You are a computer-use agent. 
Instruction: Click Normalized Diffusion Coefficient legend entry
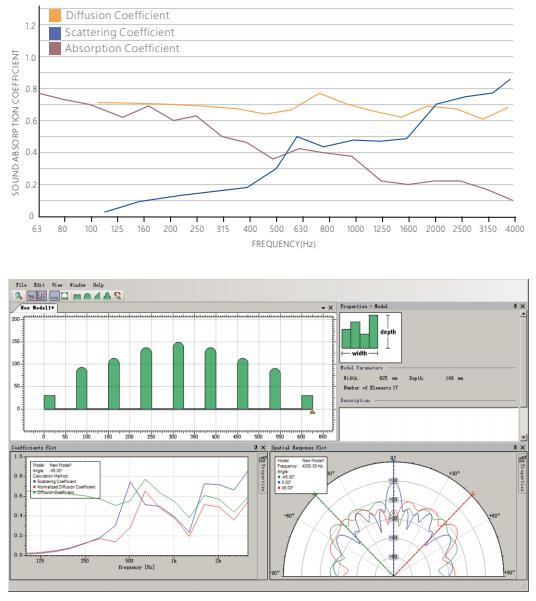66,487
